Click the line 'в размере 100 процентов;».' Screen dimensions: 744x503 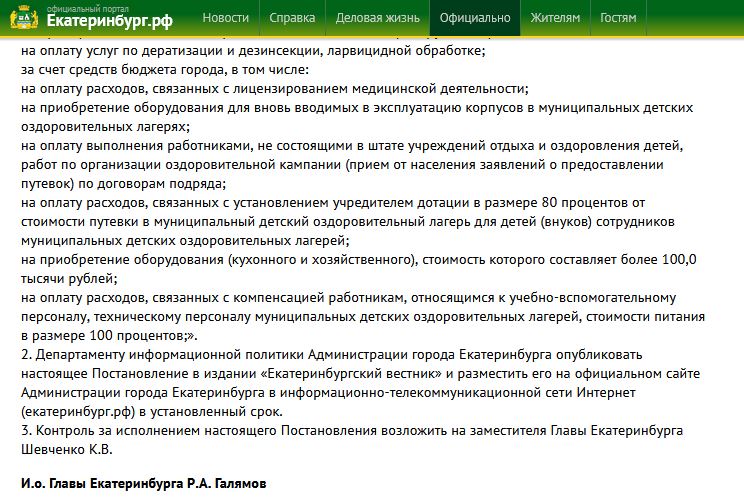pos(109,335)
